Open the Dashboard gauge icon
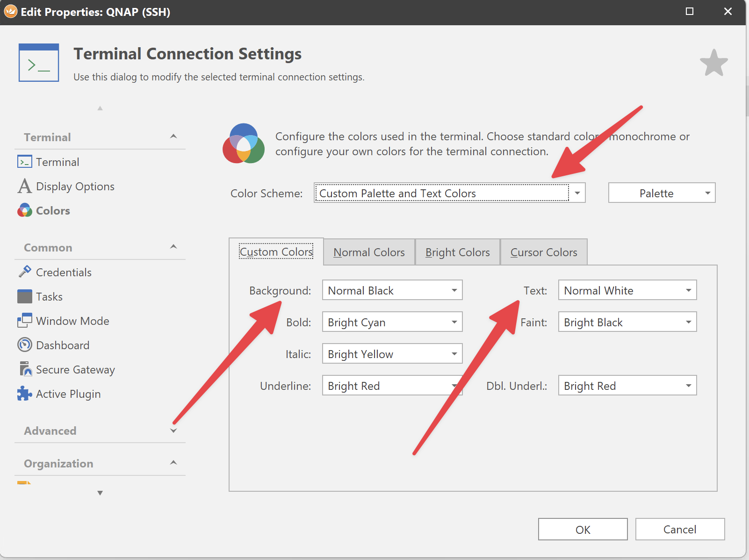 click(x=25, y=345)
